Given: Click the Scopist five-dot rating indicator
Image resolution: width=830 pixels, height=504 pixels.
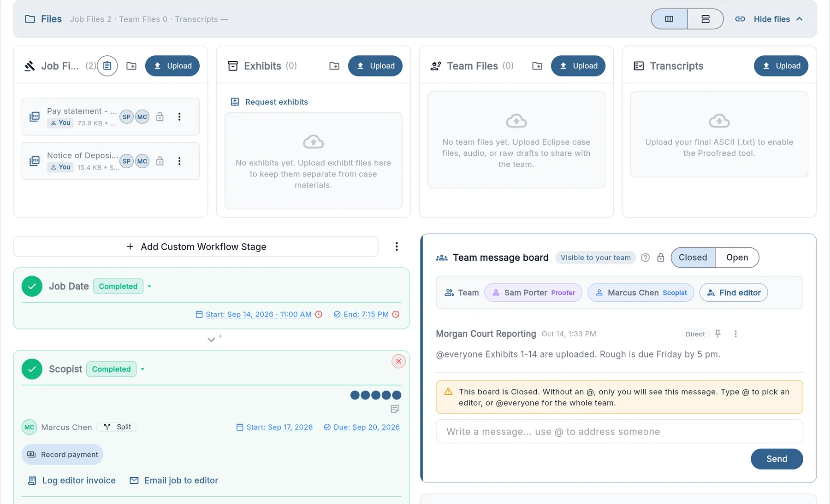Looking at the screenshot, I should [x=376, y=395].
